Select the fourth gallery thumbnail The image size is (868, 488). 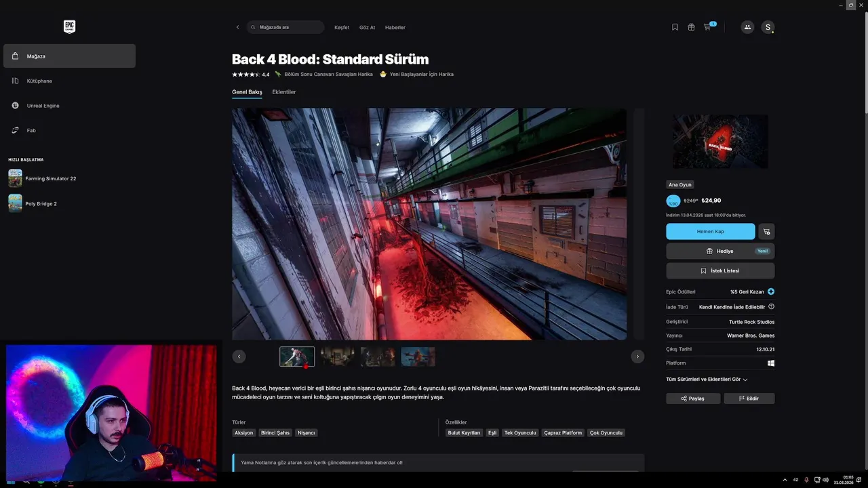pos(418,357)
